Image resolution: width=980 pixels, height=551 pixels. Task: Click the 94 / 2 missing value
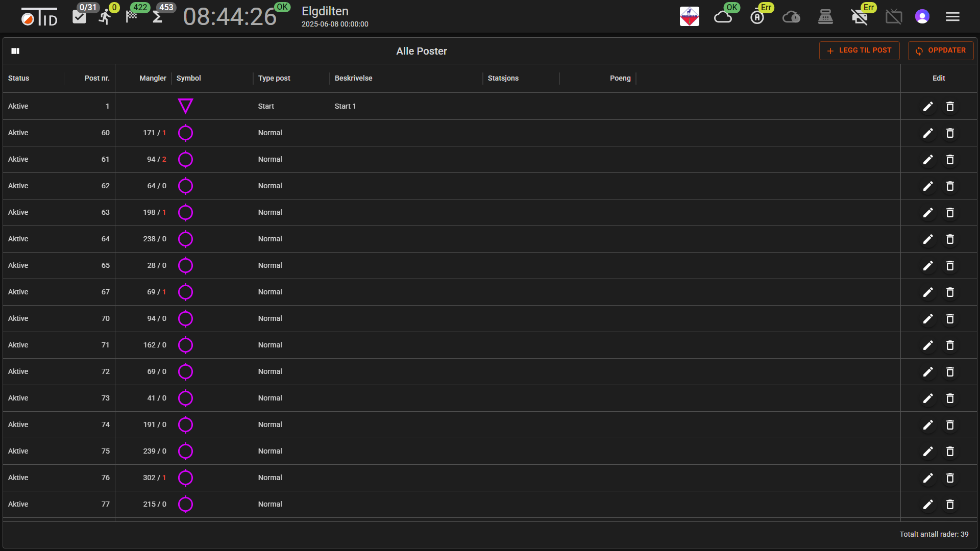pos(157,159)
